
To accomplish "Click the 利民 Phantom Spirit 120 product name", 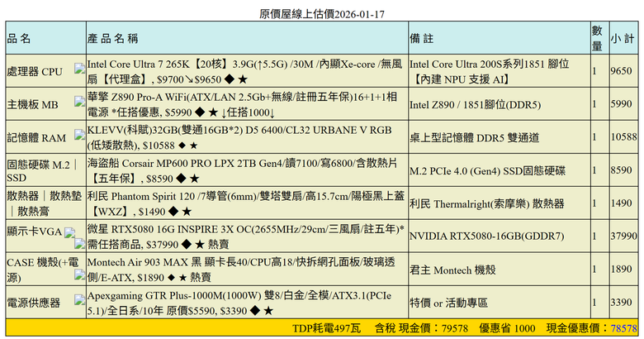I will click(x=245, y=203).
